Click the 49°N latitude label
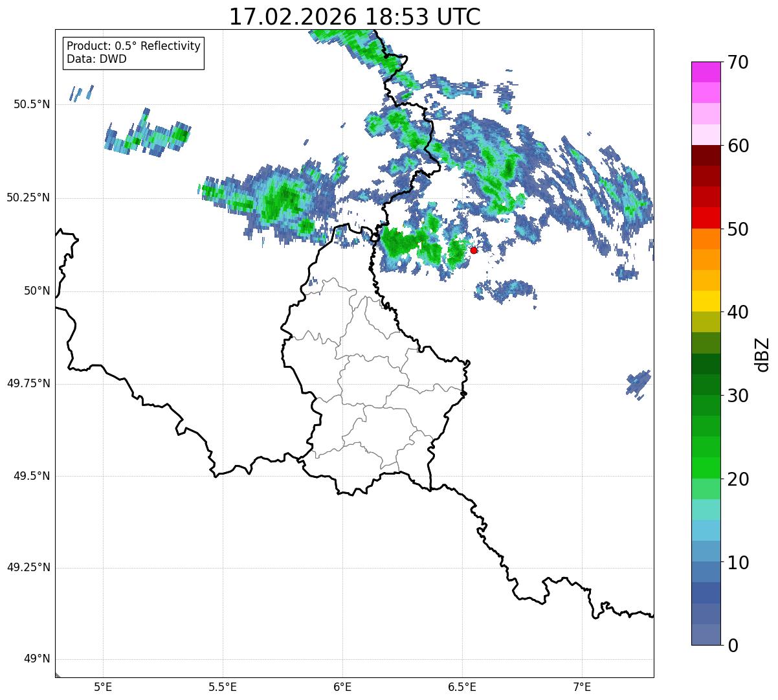This screenshot has height=700, width=778. coord(37,659)
